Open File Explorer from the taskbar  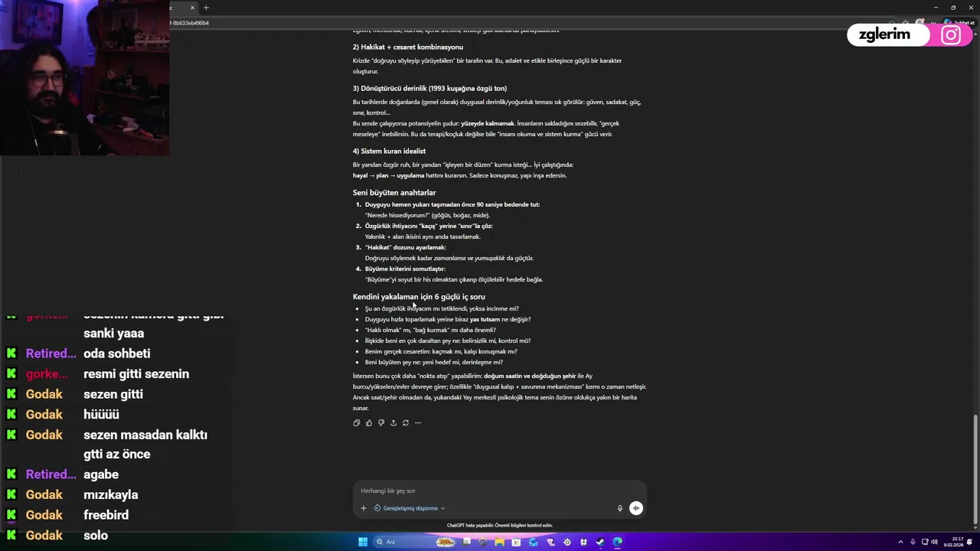click(499, 542)
